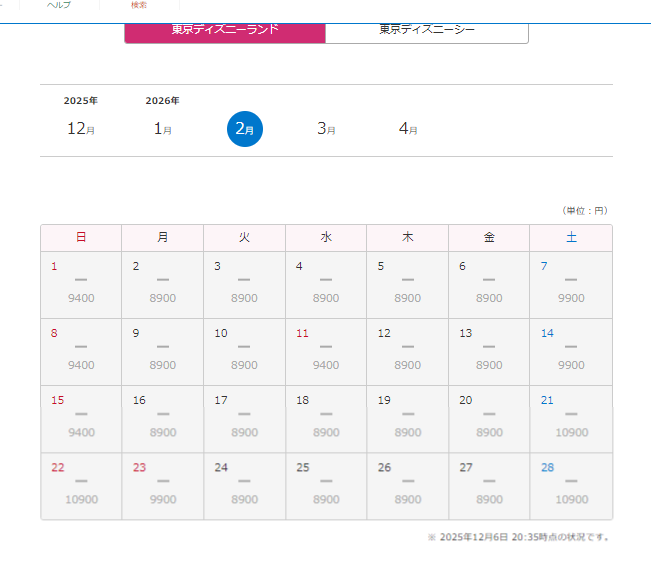Screen dimensions: 651x567
Task: Select February 2 date cell
Action: click(x=162, y=285)
